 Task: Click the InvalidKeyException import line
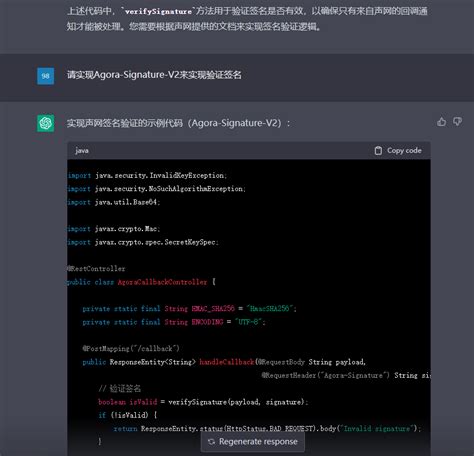pos(147,175)
